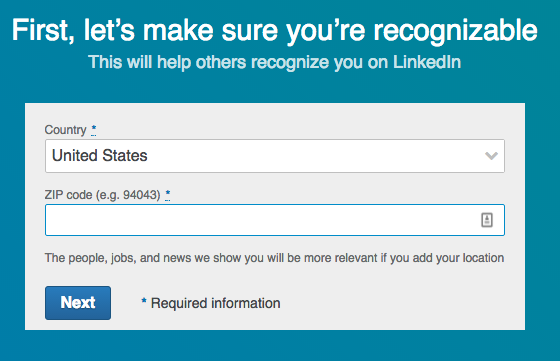This screenshot has height=361, width=560.
Task: Select the United States text in Country box
Action: click(x=100, y=156)
